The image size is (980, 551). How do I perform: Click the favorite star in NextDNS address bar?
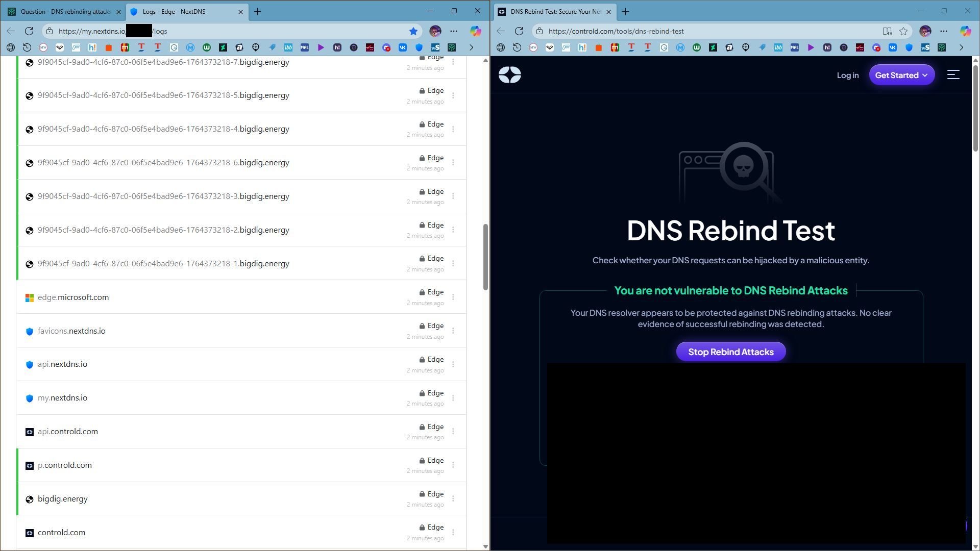click(413, 31)
